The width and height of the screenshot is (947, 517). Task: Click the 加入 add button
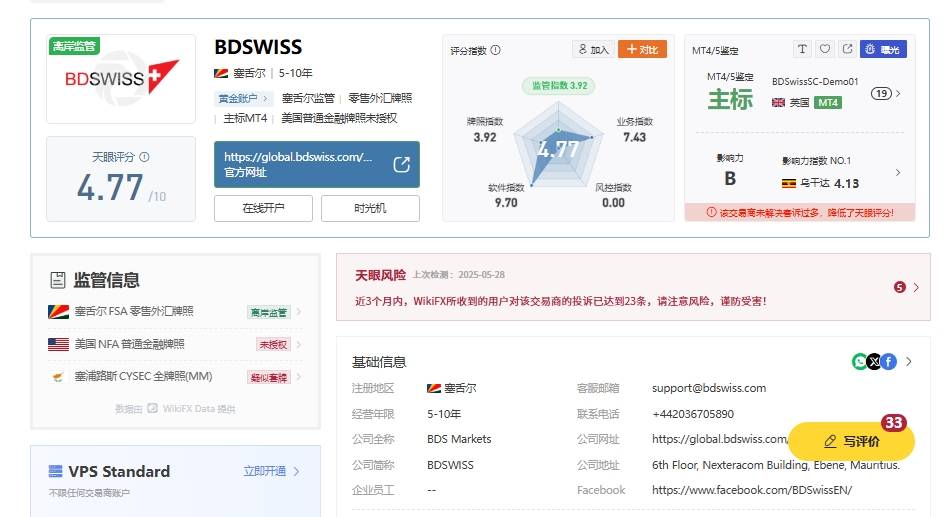(x=593, y=50)
